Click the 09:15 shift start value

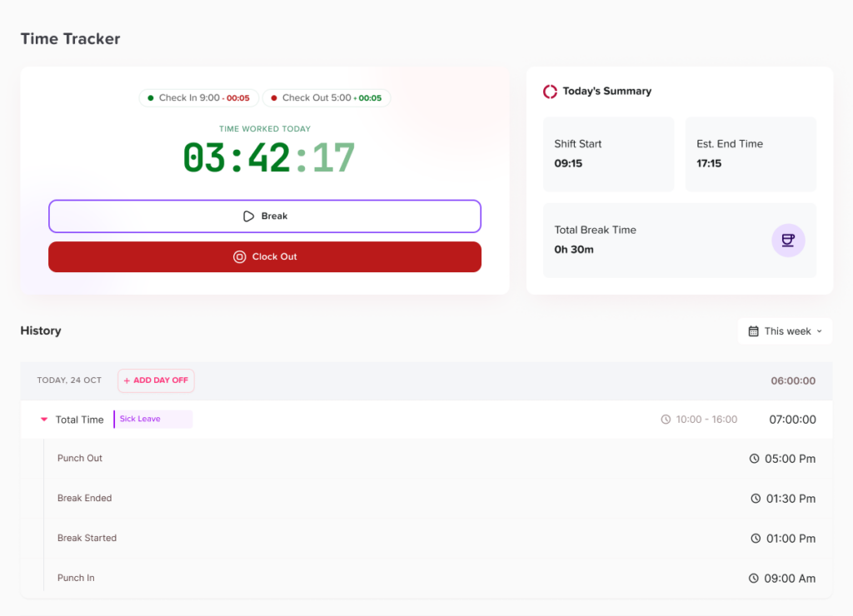click(568, 163)
